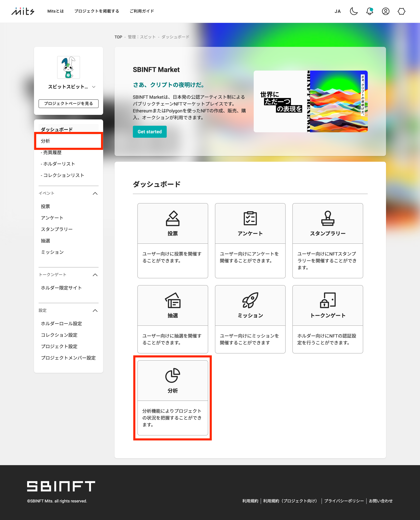This screenshot has height=520, width=420.
Task: Open the Mitsとは menu item
Action: (56, 11)
